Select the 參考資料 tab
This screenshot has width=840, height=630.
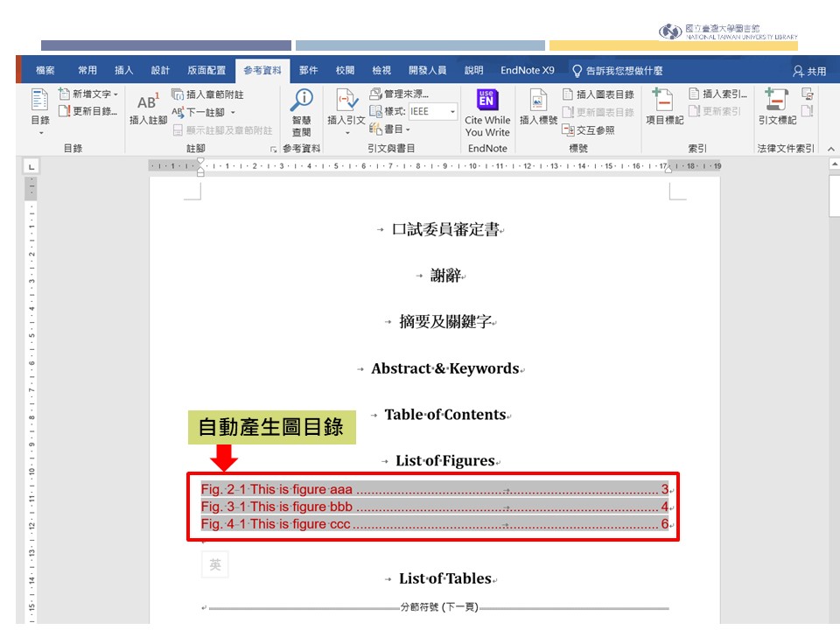coord(262,70)
